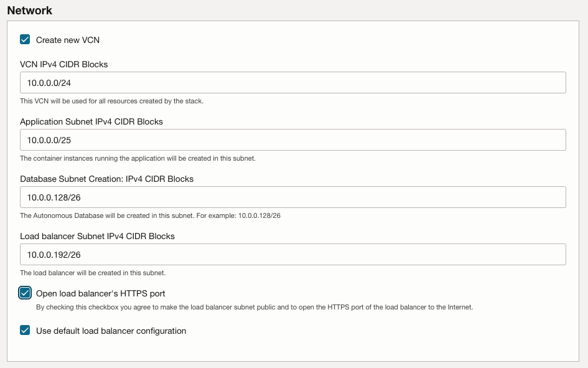The height and width of the screenshot is (368, 588).
Task: Click "Application Subnet IPv4 CIDR Blocks" label
Action: coord(91,122)
